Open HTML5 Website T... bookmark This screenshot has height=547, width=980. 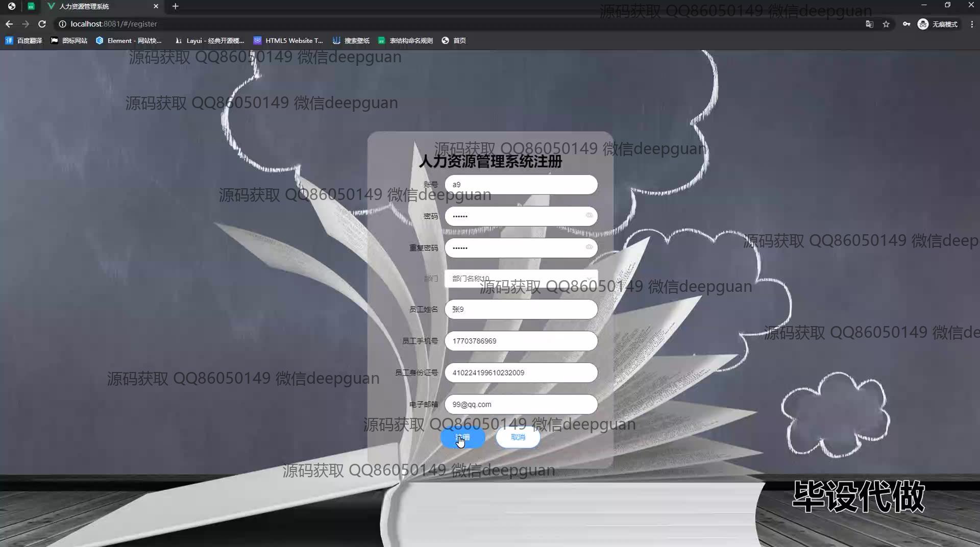(x=288, y=40)
